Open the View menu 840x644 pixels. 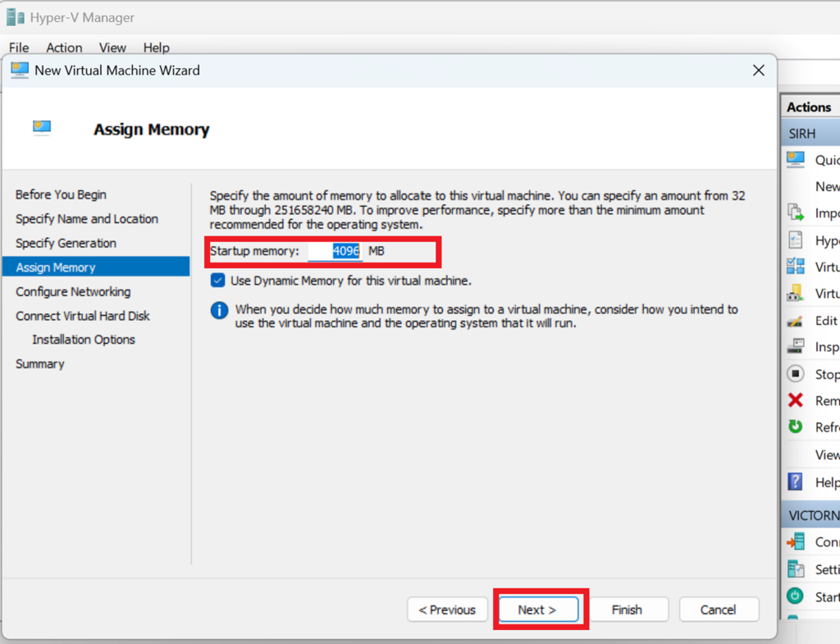112,48
